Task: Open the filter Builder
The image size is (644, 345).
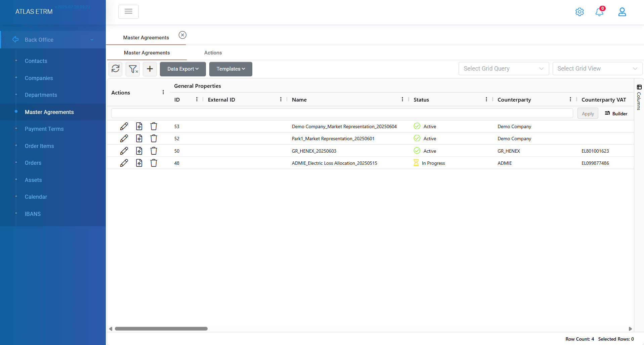Action: (616, 114)
